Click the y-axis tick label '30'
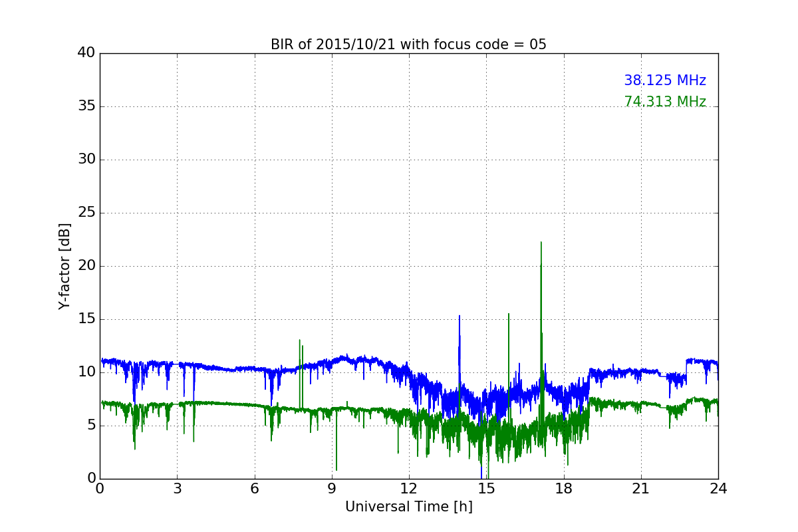This screenshot has height=532, width=798. [86, 160]
